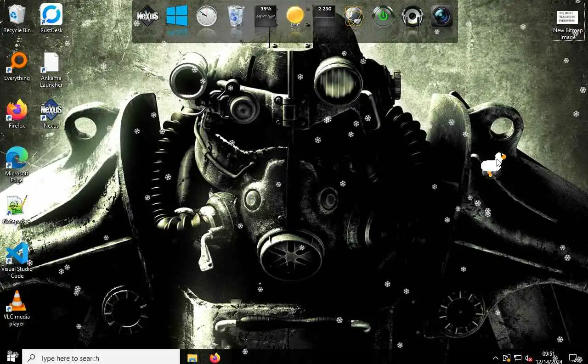Image resolution: width=588 pixels, height=364 pixels.
Task: Open the RAM meter showing 2.23G
Action: tap(324, 16)
